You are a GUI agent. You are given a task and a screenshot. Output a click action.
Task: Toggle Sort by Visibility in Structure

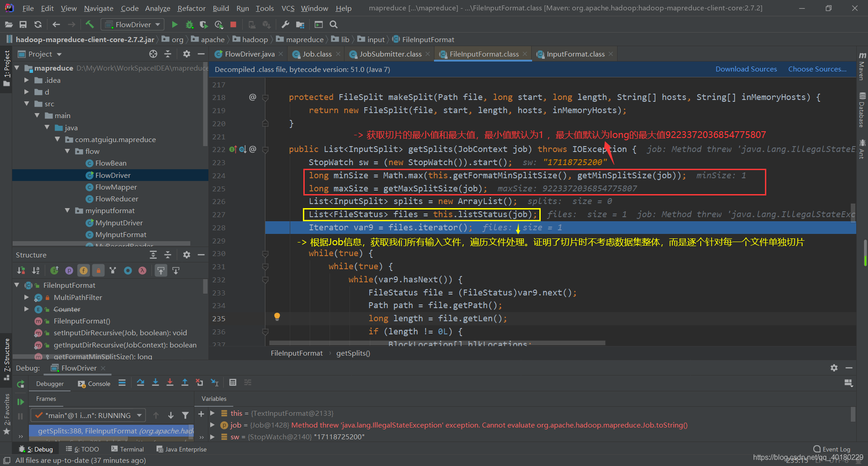[x=21, y=271]
